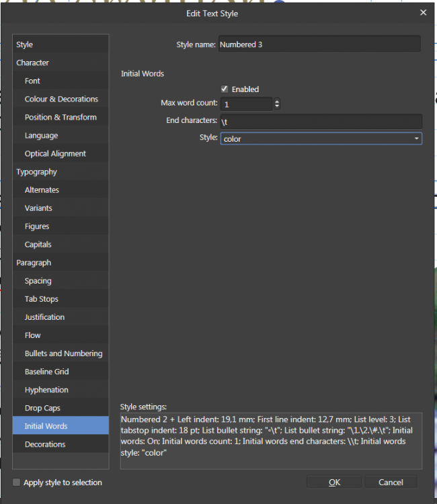Go to Position & Transform settings
Image resolution: width=437 pixels, height=504 pixels.
(61, 117)
